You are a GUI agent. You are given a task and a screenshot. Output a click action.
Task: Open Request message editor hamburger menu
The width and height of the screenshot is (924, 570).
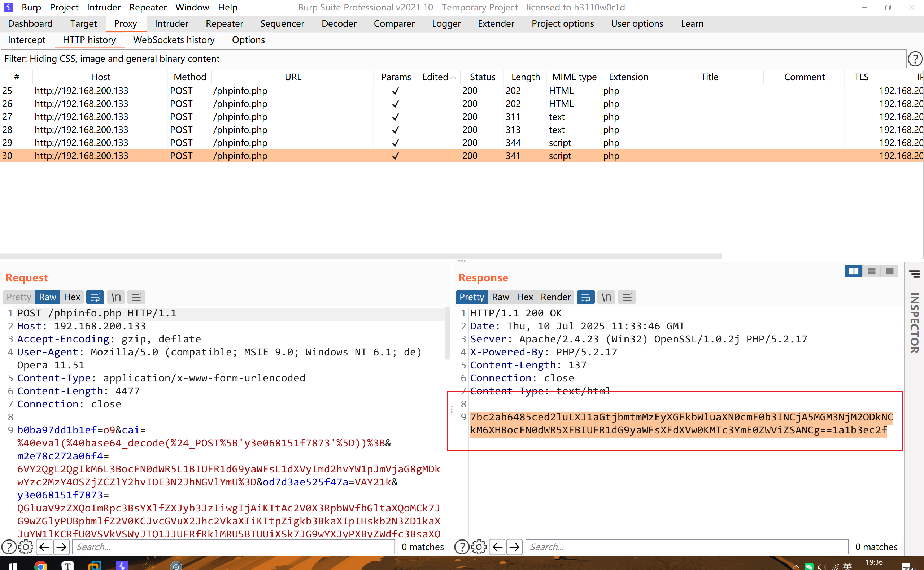(x=136, y=297)
